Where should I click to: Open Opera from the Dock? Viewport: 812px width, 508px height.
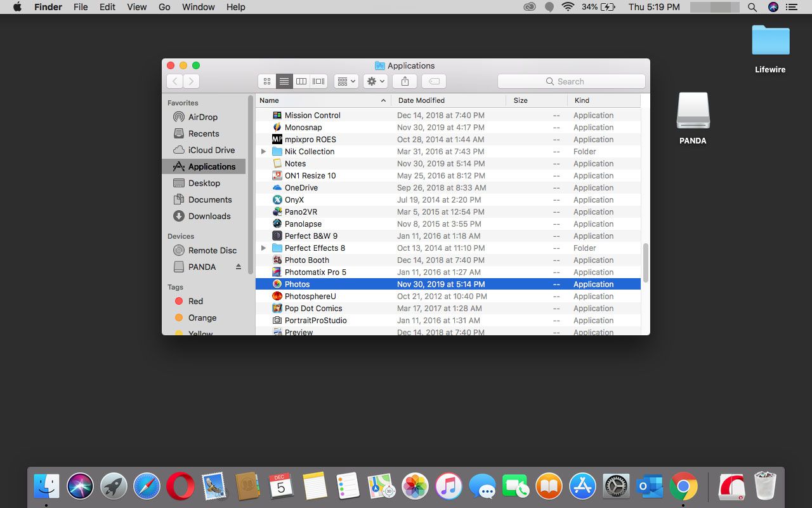click(x=180, y=486)
